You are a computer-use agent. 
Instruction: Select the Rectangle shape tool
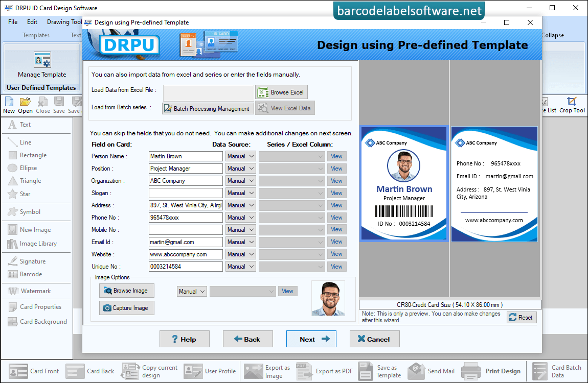28,155
